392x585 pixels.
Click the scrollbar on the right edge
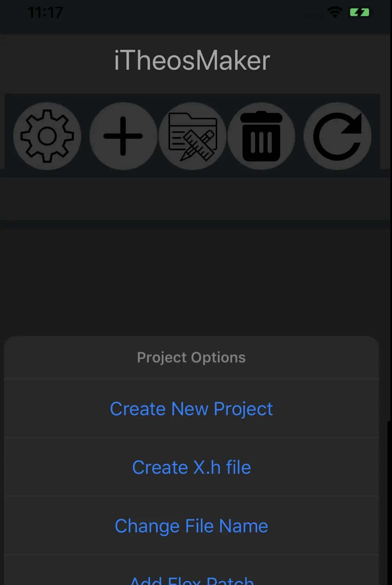(x=389, y=502)
